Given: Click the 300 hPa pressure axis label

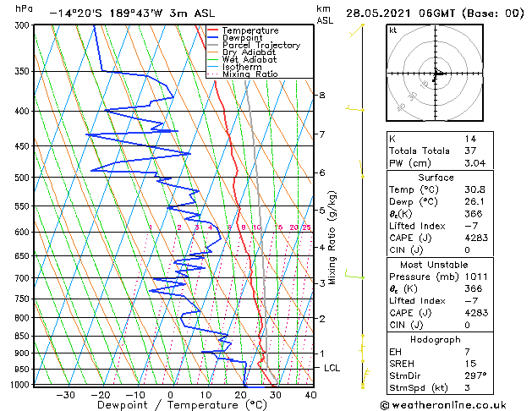Looking at the screenshot, I should [22, 25].
